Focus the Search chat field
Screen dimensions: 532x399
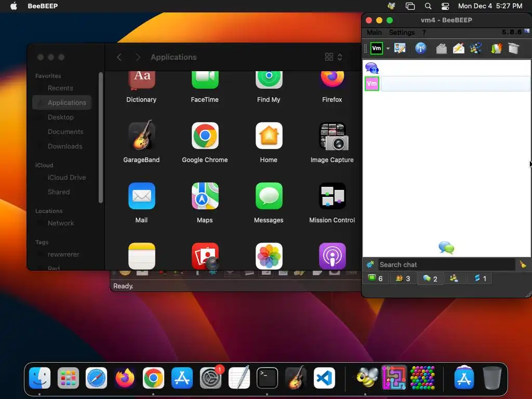click(446, 264)
